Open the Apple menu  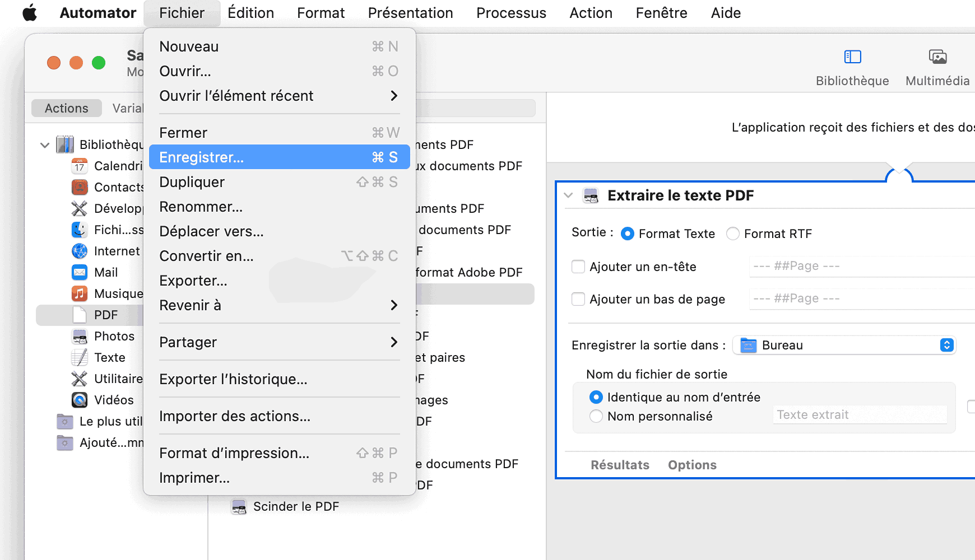(30, 12)
